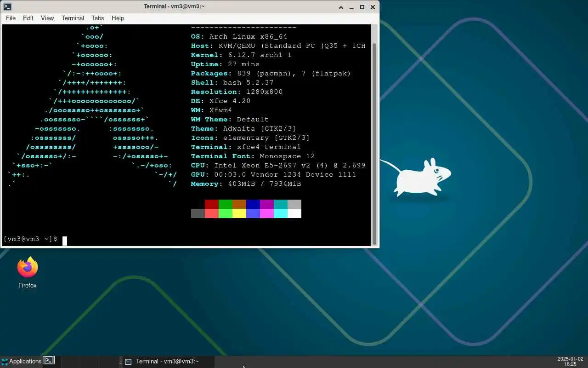
Task: Open the Edit menu
Action: [x=28, y=18]
